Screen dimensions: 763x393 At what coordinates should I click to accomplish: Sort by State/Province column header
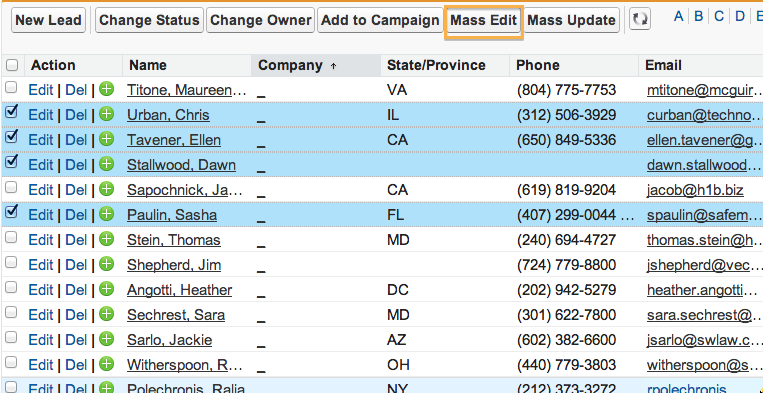[436, 65]
